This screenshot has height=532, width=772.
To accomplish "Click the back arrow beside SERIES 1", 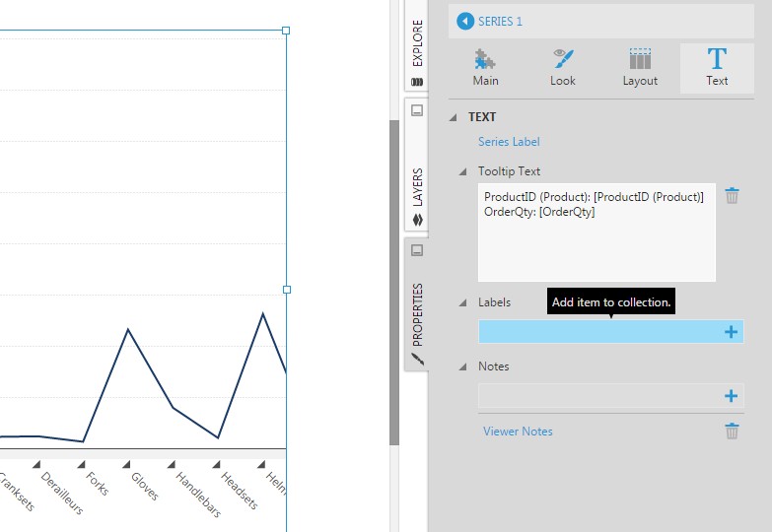I will click(x=465, y=22).
